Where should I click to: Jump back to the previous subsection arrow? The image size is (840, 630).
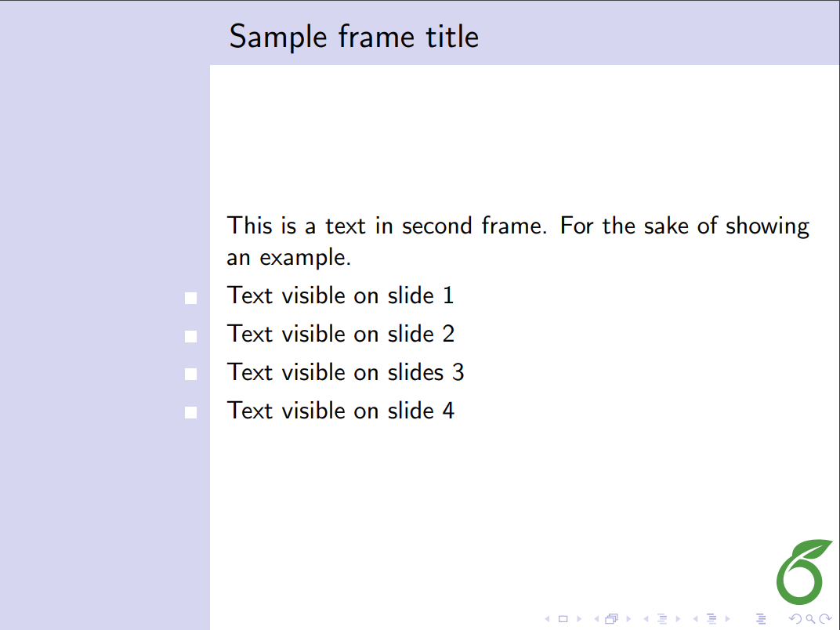point(645,619)
